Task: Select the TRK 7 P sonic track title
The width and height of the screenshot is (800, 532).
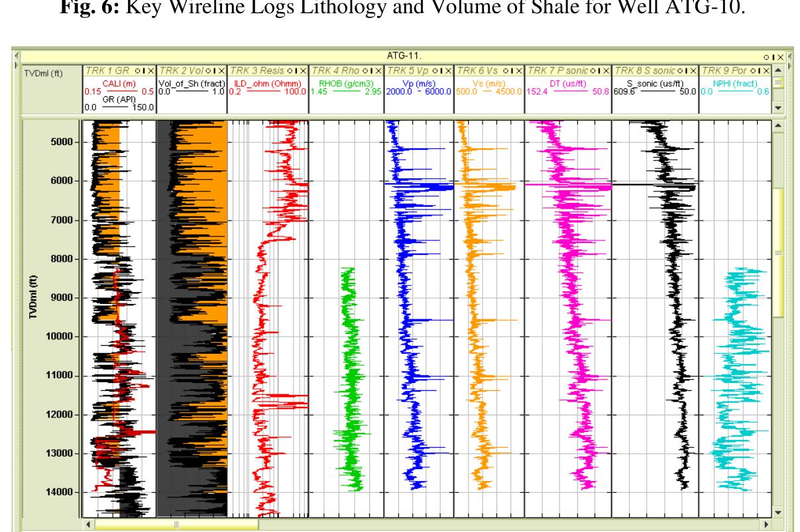Action: [557, 70]
